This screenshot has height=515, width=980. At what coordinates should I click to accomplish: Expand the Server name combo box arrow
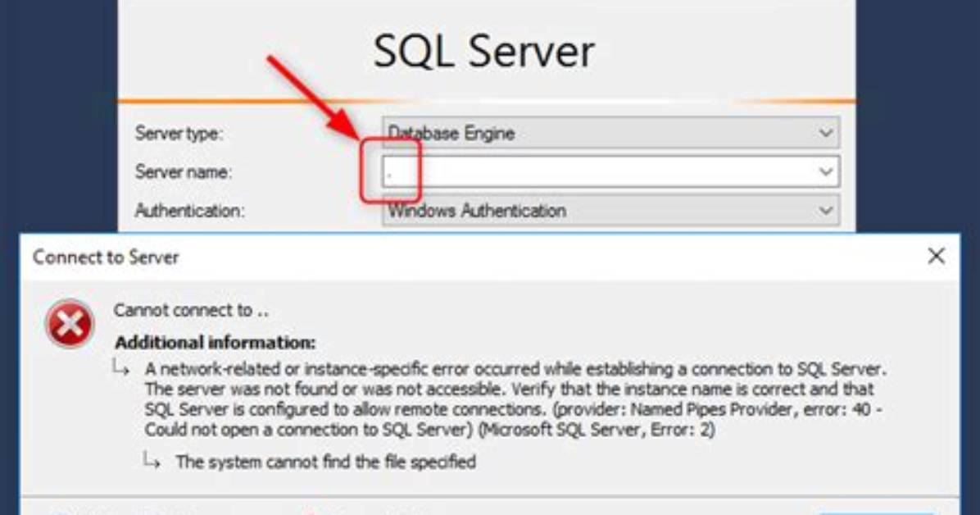(826, 171)
